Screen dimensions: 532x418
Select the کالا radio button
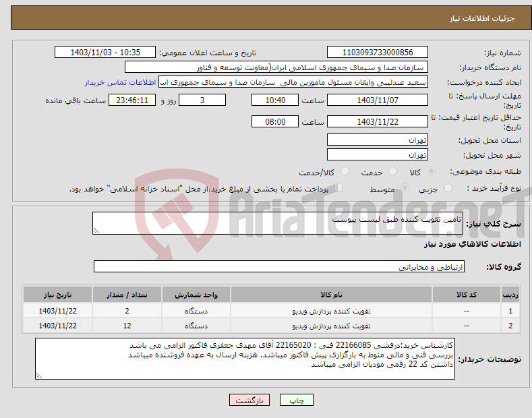[431, 171]
